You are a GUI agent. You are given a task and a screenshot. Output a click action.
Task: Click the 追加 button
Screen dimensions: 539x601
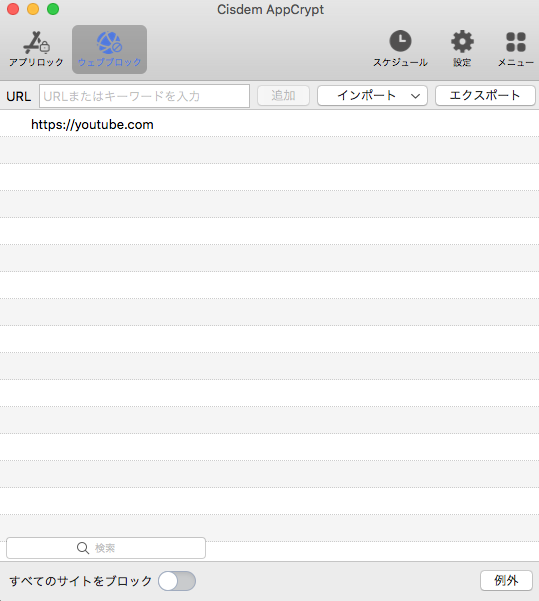pos(283,95)
